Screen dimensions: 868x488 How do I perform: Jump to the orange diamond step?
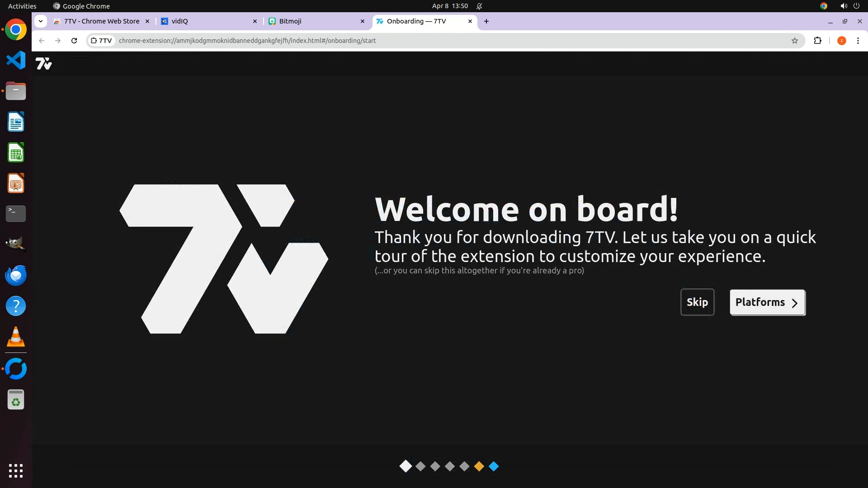click(479, 466)
